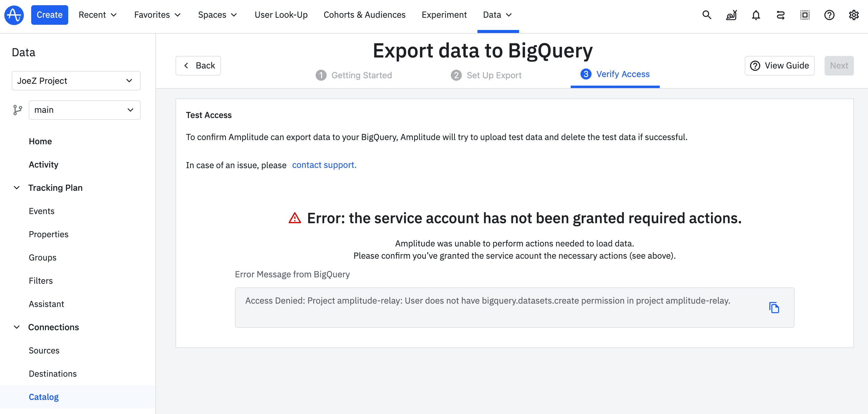Viewport: 868px width, 414px height.
Task: Click the dotted square grid icon
Action: point(805,15)
